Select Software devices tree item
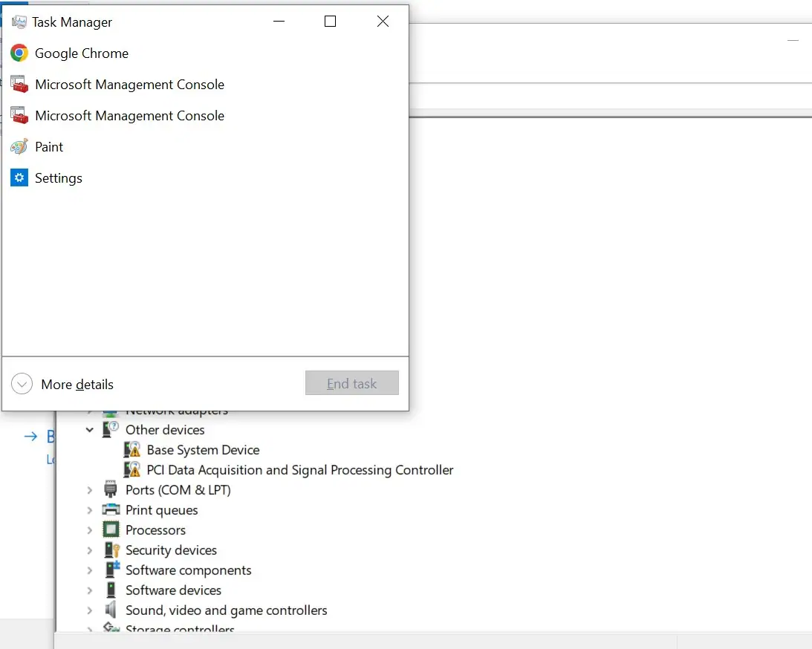This screenshot has width=812, height=649. [x=173, y=590]
